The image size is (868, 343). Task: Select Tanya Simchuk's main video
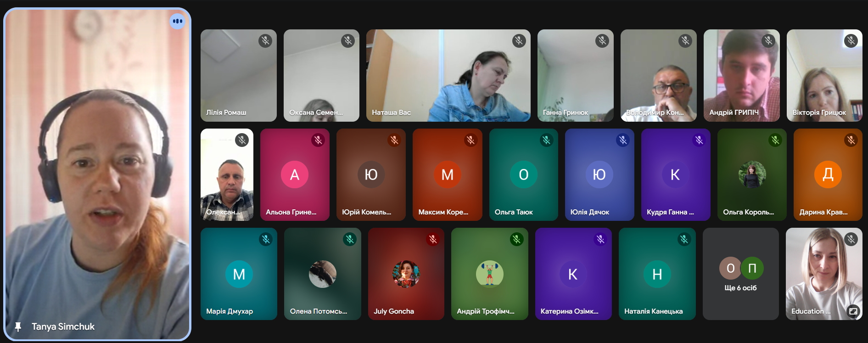97,174
